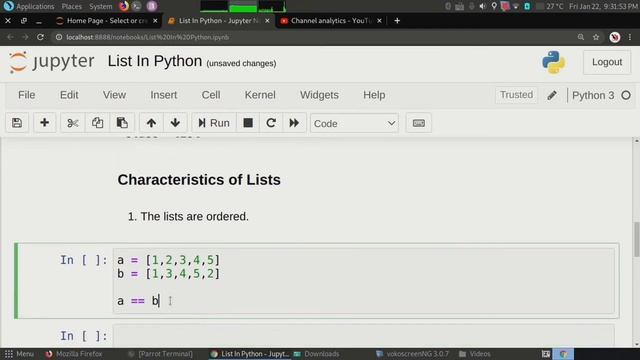The height and width of the screenshot is (360, 640).
Task: Click the clock Fri Jan 22 in panel
Action: pos(603,6)
